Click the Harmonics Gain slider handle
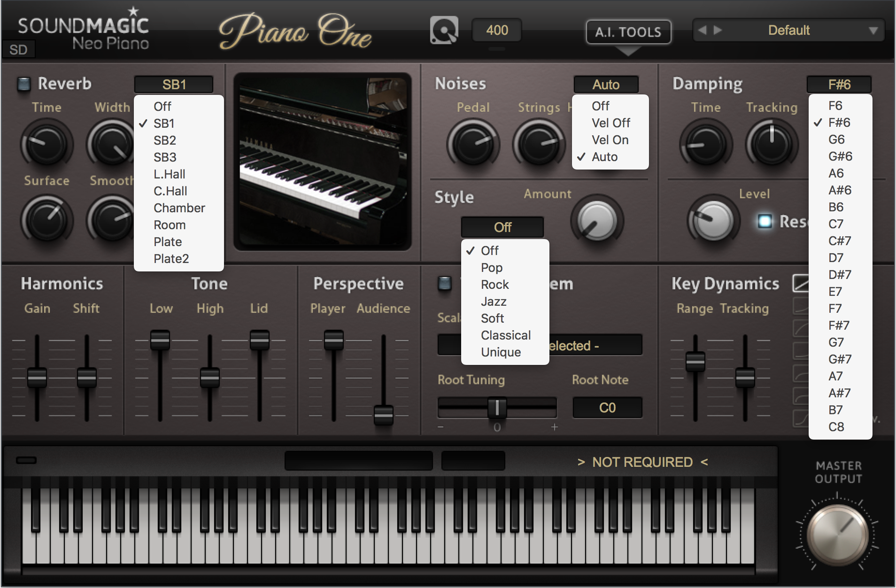This screenshot has height=588, width=896. [37, 377]
